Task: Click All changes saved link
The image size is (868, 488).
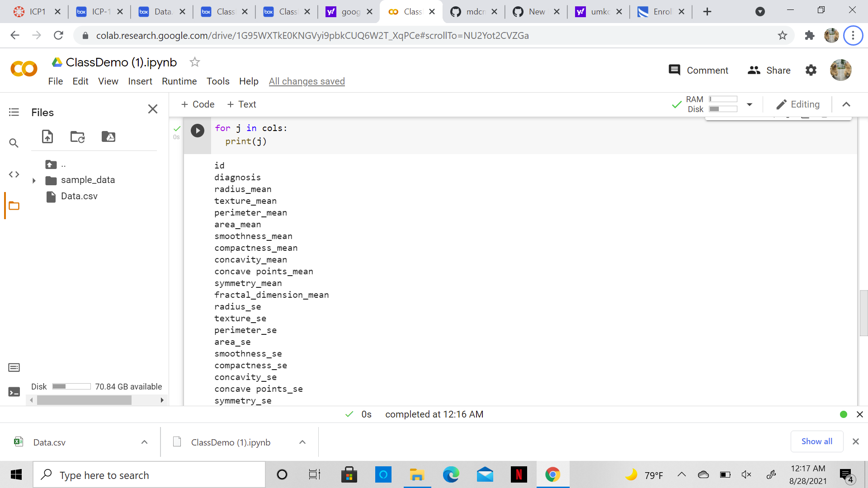Action: (307, 81)
